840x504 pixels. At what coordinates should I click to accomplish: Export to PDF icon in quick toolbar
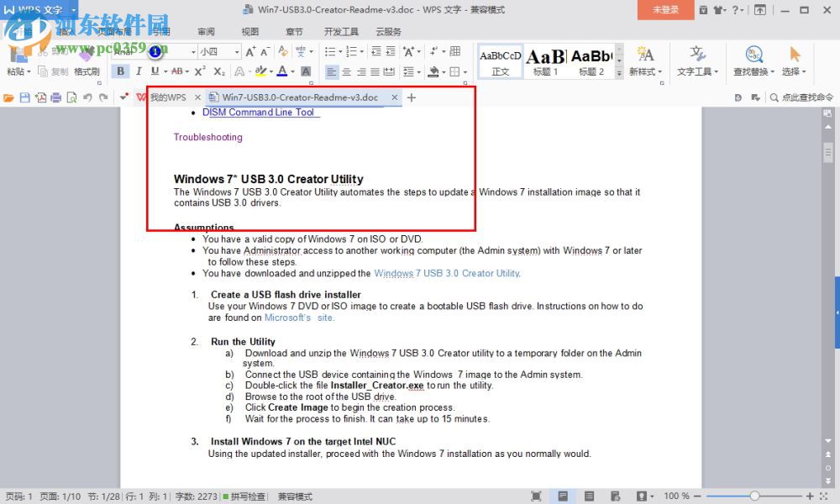click(40, 97)
